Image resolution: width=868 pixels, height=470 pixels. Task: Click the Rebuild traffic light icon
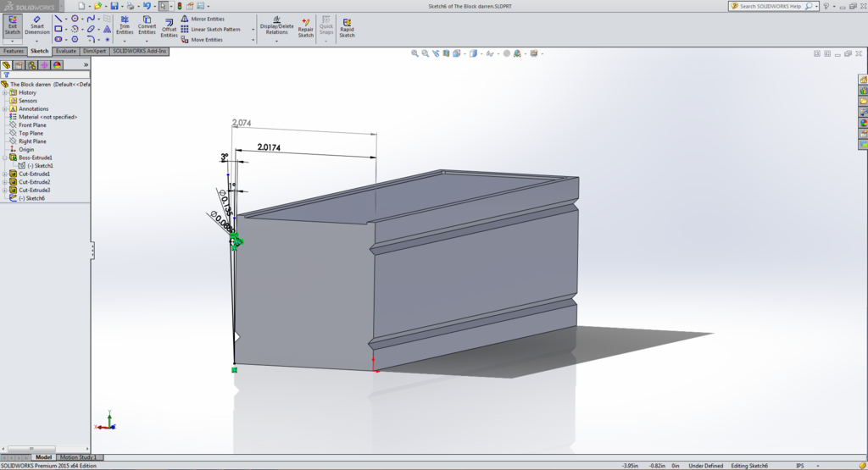tap(180, 6)
